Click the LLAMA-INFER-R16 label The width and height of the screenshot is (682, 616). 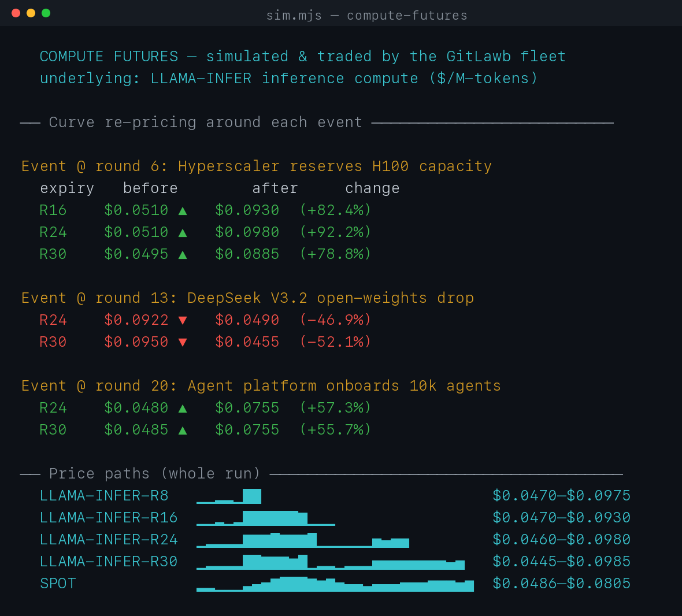109,518
